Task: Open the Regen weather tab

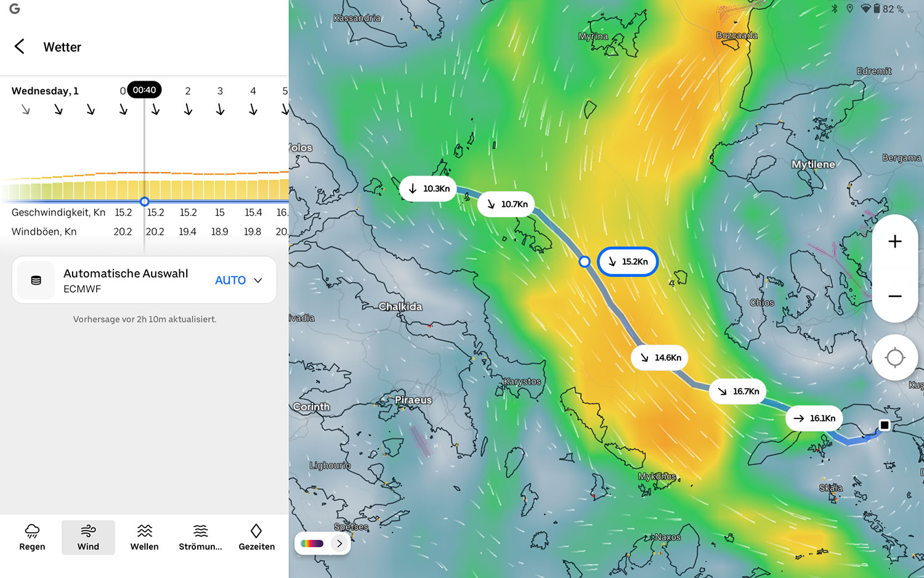Action: (x=32, y=537)
